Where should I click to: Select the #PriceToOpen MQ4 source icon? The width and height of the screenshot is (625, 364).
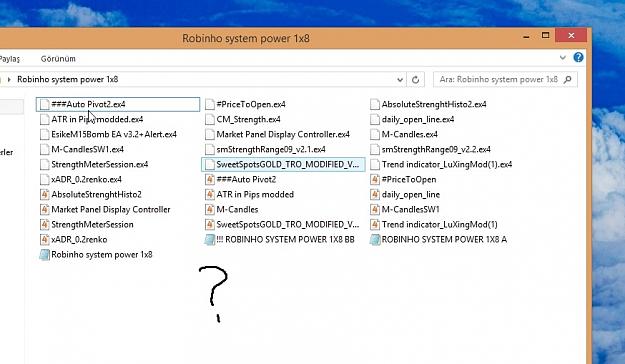[x=375, y=179]
